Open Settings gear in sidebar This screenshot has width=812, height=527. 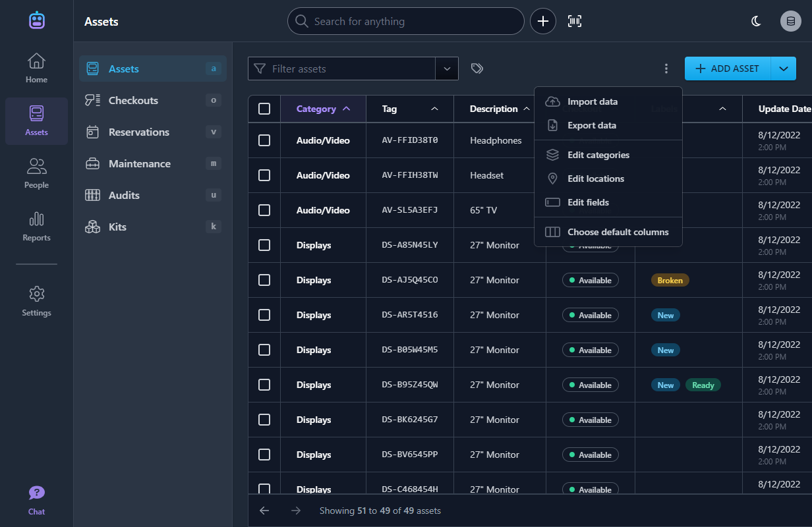click(36, 302)
